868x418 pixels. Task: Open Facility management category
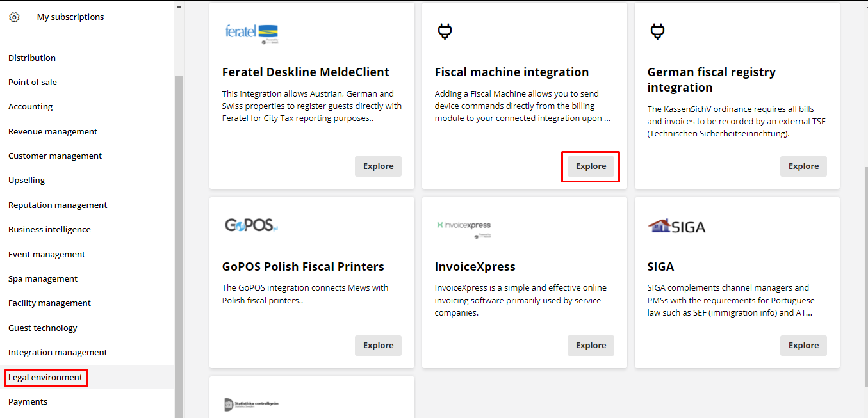pyautogui.click(x=49, y=303)
